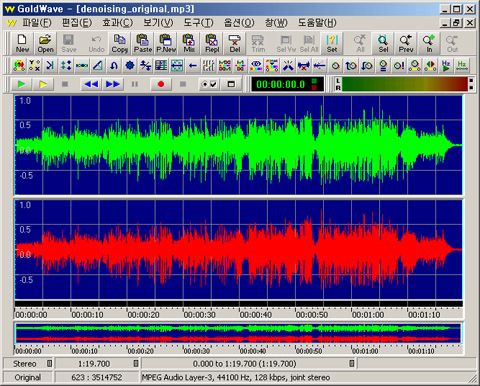This screenshot has height=386, width=480.
Task: Open the 보기(V) menu
Action: coord(158,23)
